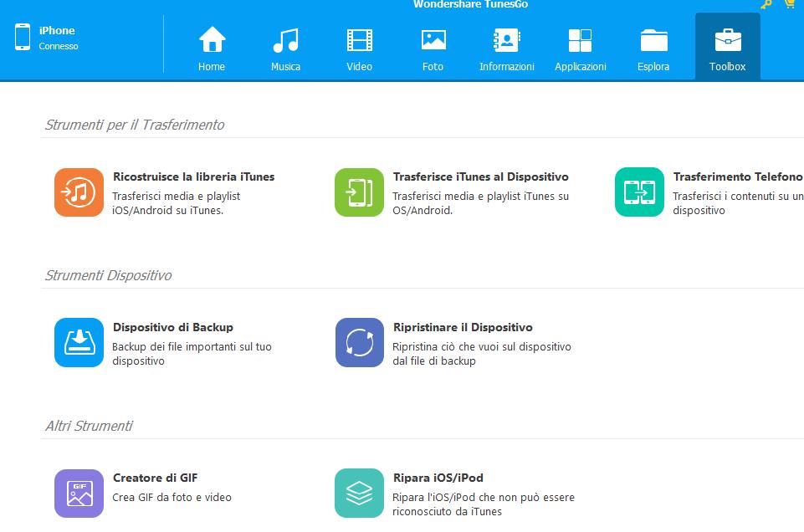Open the blue Dispositivo di Backup icon
Viewport: 804px width, 532px height.
pos(79,342)
